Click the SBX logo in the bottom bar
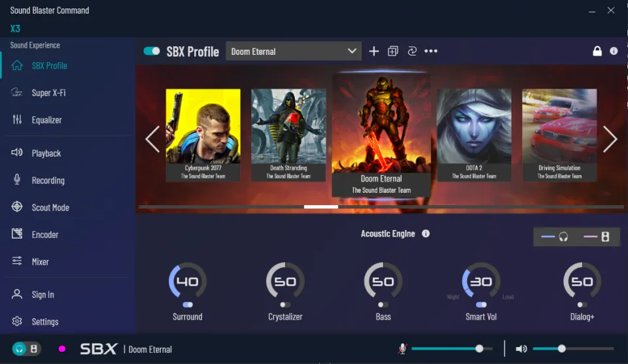The height and width of the screenshot is (364, 628). tap(99, 349)
